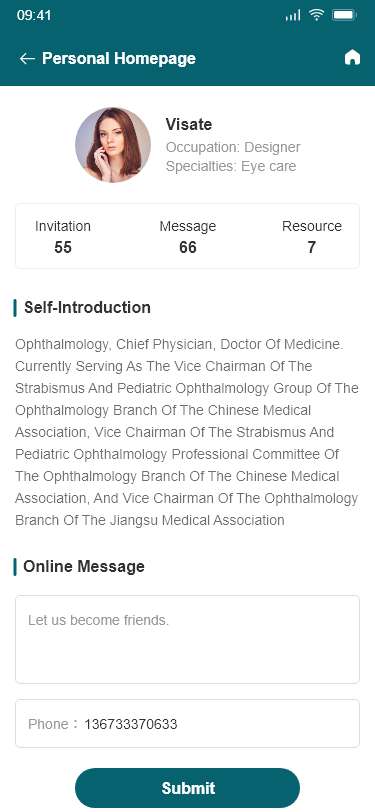Select the Online Message heading
375x812 pixels.
tap(84, 566)
